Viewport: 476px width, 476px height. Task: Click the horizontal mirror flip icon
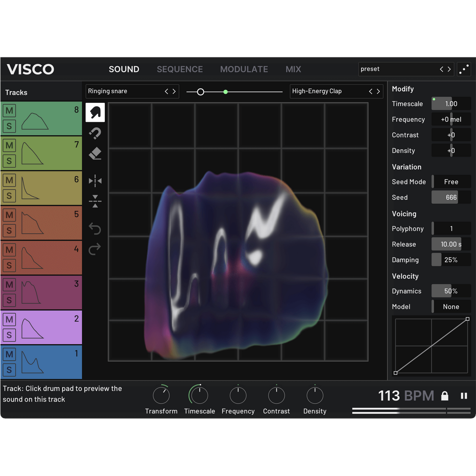coord(95,181)
